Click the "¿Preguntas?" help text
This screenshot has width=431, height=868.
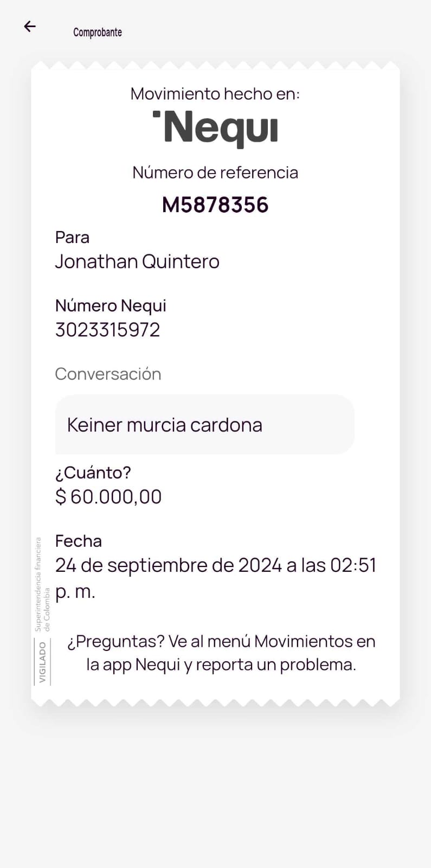(115, 641)
